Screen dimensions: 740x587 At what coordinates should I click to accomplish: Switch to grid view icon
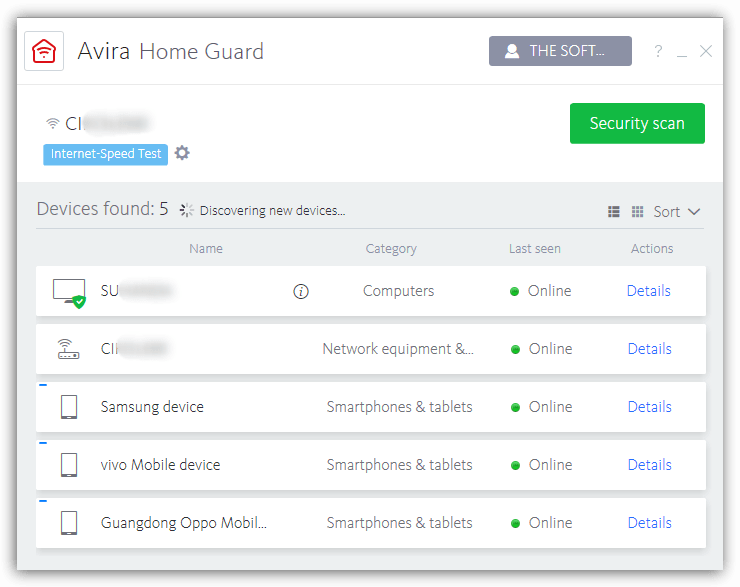click(x=638, y=212)
